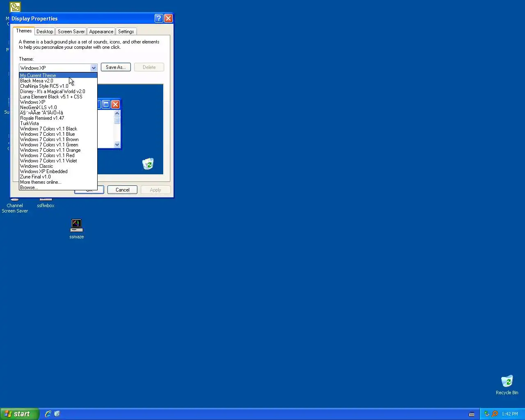Select Windows 7 Colors v1.1 Orange
The image size is (525, 420).
pos(58,150)
